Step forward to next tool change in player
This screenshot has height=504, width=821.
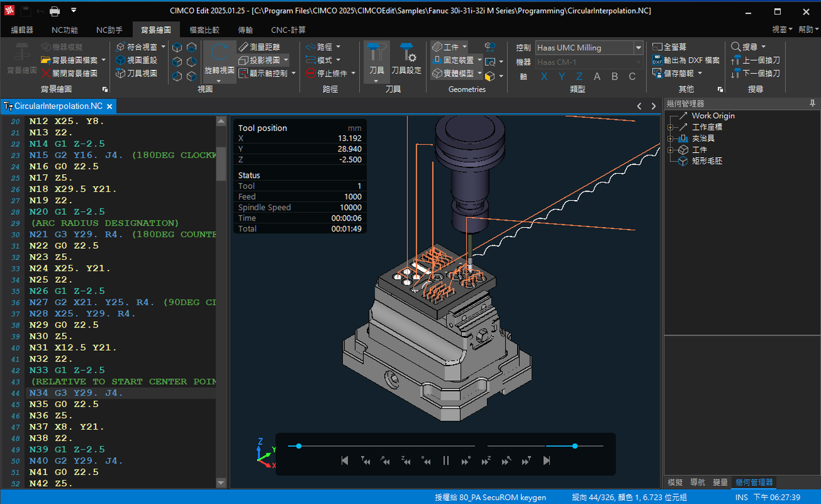pos(527,460)
